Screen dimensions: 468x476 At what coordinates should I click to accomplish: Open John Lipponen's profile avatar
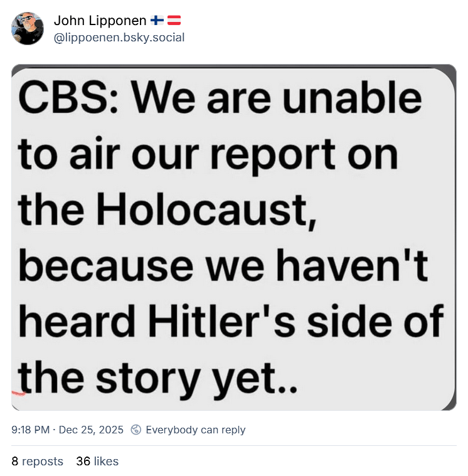[x=28, y=28]
